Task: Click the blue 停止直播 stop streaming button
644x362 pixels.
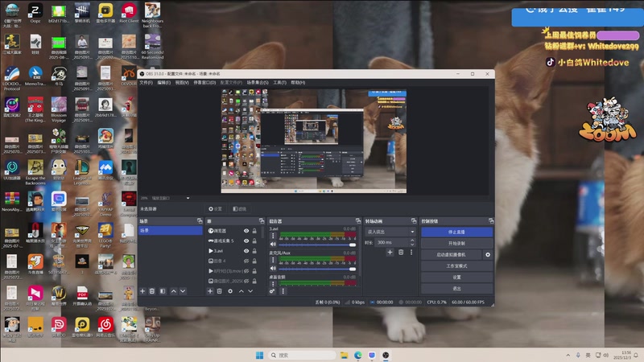Action: coord(456,232)
